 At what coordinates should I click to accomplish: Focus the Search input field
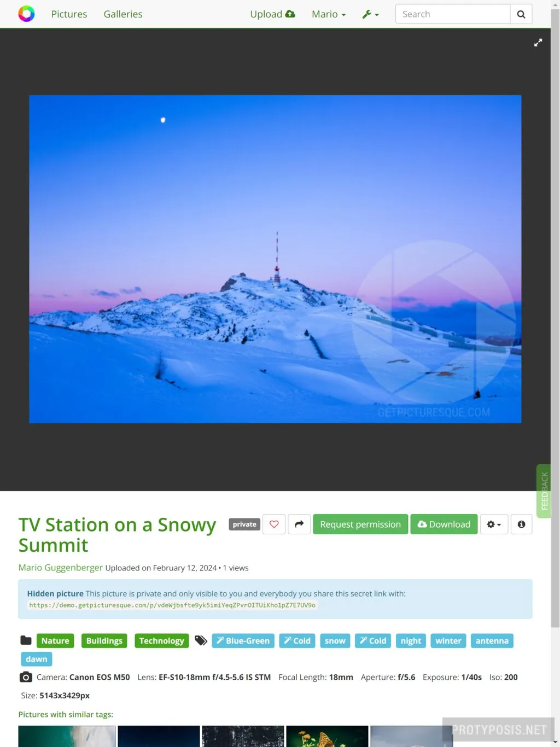point(453,14)
